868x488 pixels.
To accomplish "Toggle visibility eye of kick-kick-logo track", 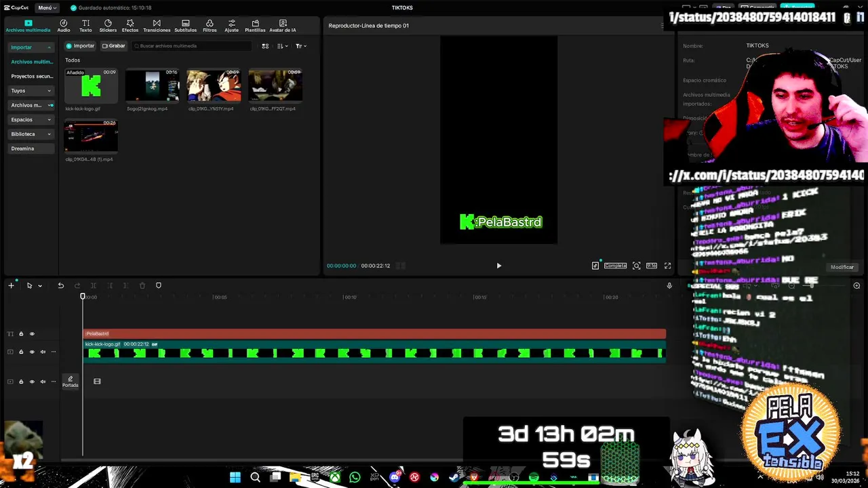I will tap(31, 352).
